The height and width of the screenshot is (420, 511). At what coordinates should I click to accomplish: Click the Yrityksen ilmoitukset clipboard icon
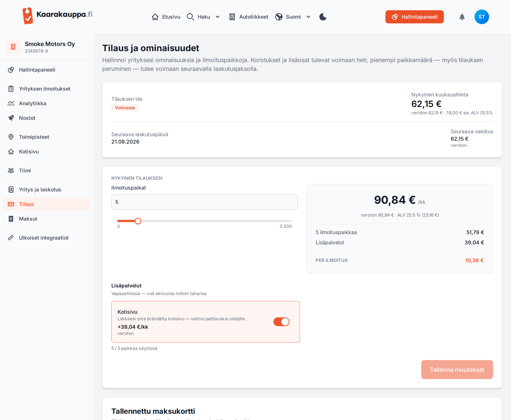pos(11,89)
